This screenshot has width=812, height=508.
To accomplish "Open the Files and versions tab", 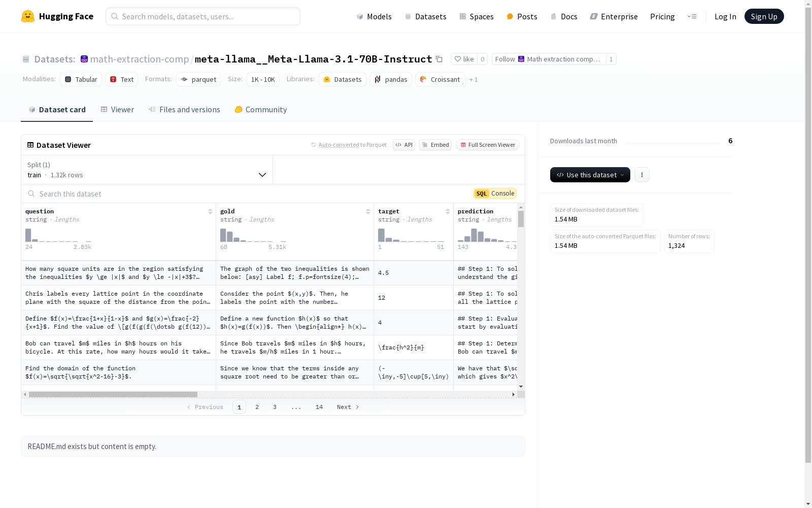I will [x=184, y=110].
